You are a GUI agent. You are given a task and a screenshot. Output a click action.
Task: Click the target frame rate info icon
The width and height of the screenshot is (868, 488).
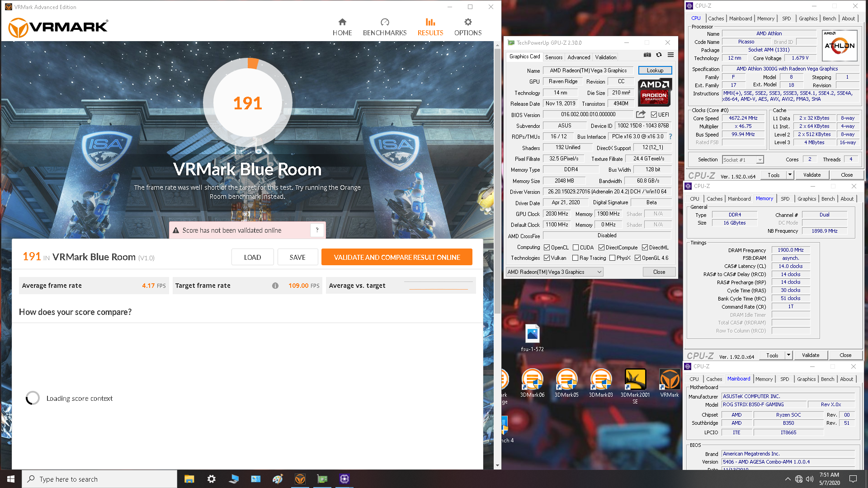275,286
